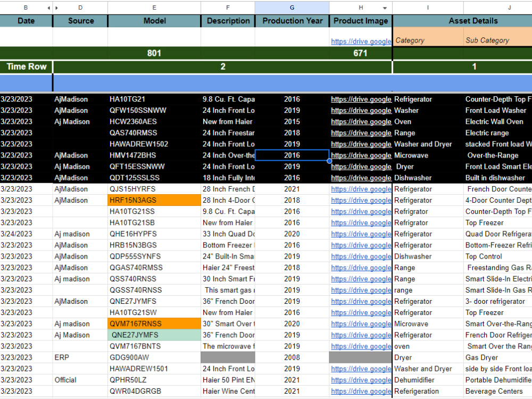
Task: Select description Haier Wine Cent cell
Action: pyautogui.click(x=228, y=391)
